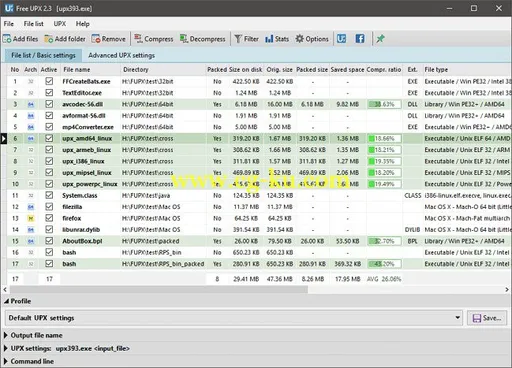Viewport: 512px width, 368px height.
Task: Select the libunrar.dylib file name
Action: 81,230
